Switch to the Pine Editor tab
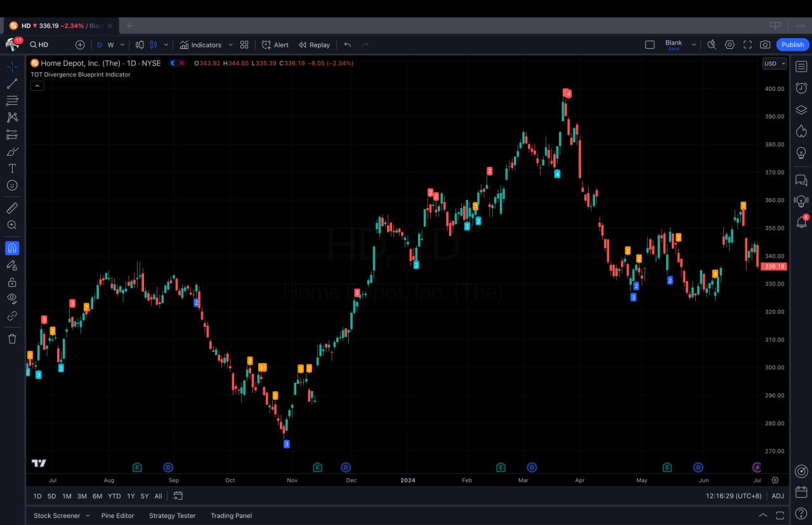The height and width of the screenshot is (525, 812). pyautogui.click(x=117, y=515)
